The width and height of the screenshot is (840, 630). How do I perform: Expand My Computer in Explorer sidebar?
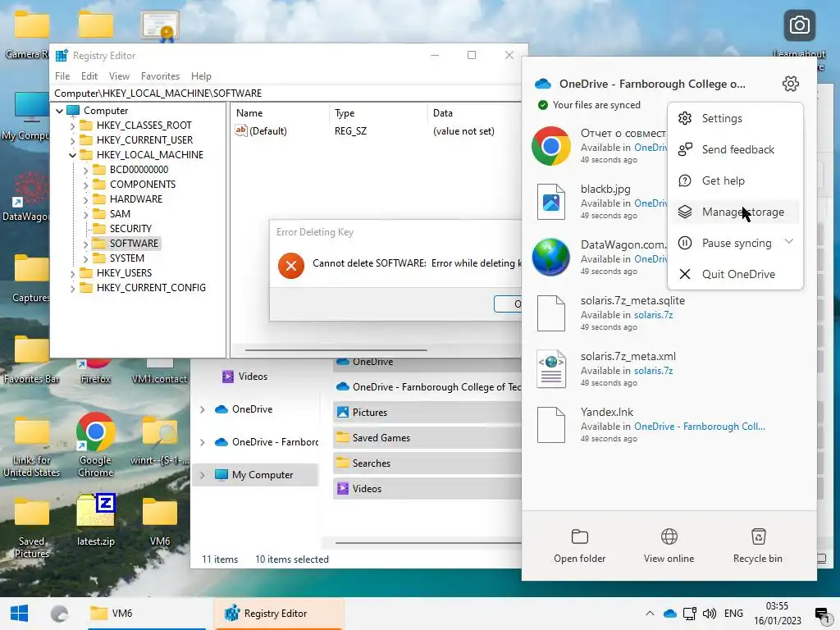pos(203,475)
